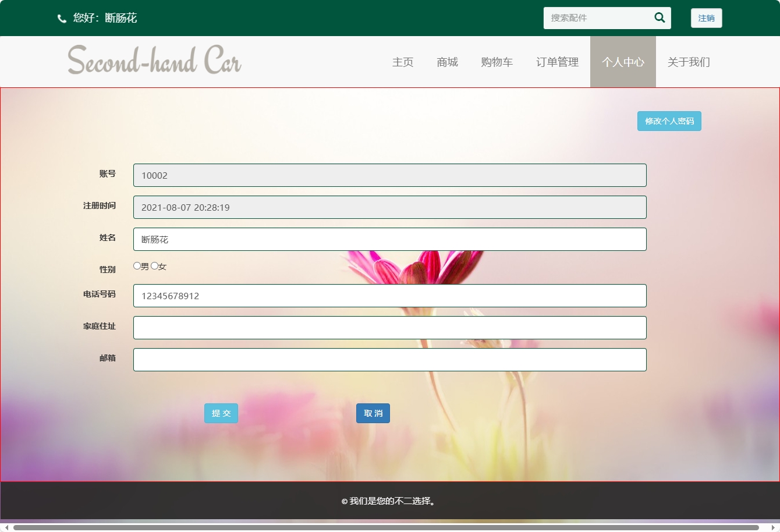Open the 购物车 page
The image size is (780, 532).
(497, 62)
